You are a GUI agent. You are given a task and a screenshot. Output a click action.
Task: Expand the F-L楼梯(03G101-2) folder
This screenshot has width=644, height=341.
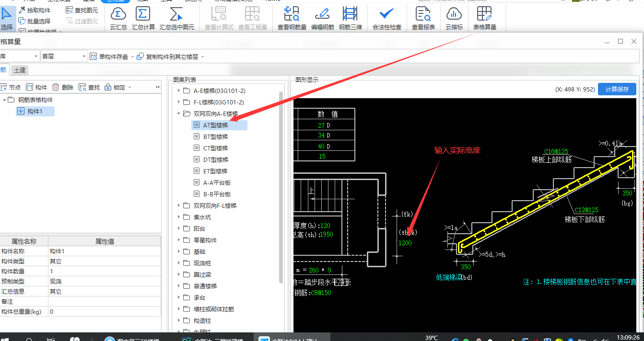179,102
